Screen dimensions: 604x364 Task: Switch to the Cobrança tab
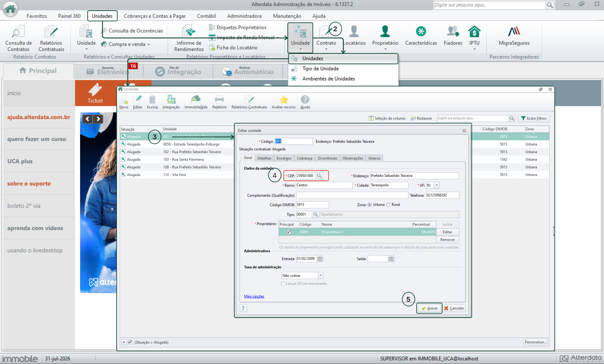[304, 158]
